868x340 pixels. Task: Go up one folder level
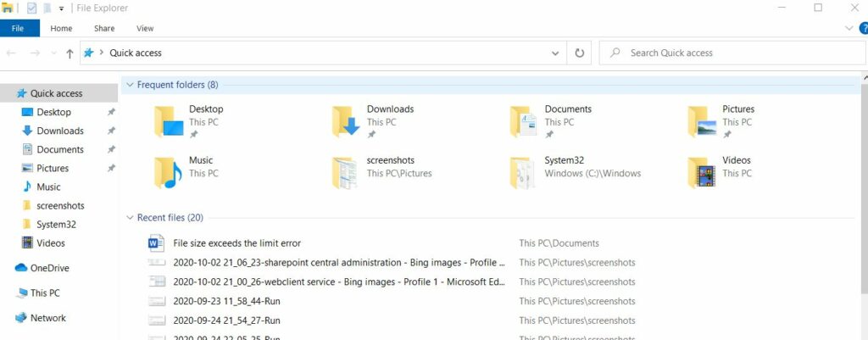click(70, 53)
